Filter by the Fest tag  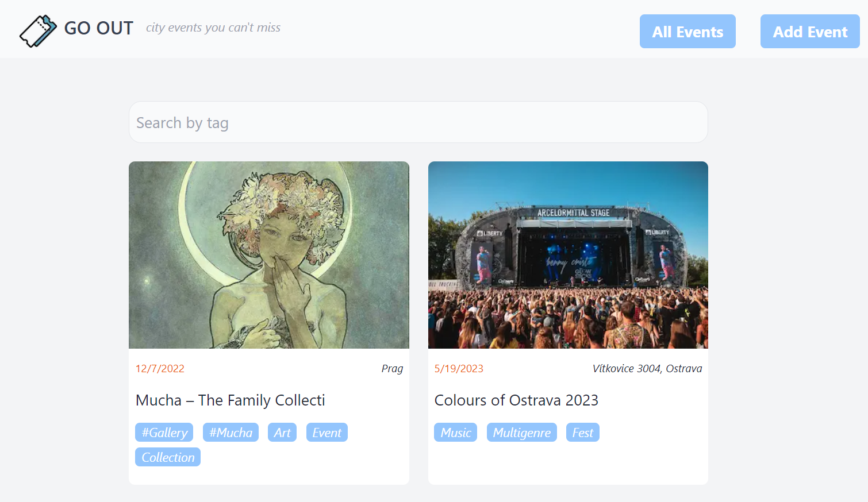point(582,433)
